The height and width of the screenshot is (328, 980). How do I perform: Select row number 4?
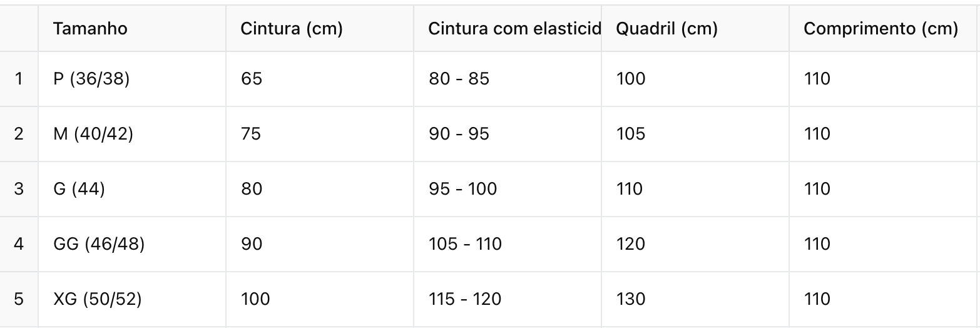(19, 244)
